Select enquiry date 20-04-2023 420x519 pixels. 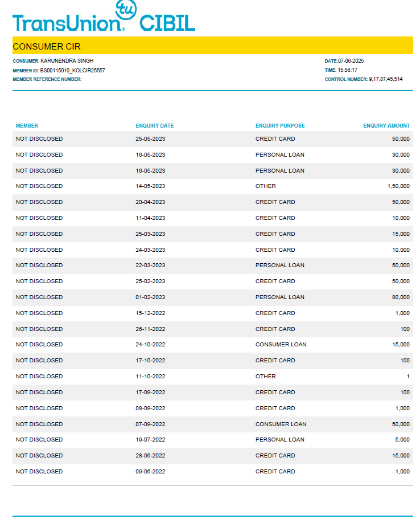(150, 202)
